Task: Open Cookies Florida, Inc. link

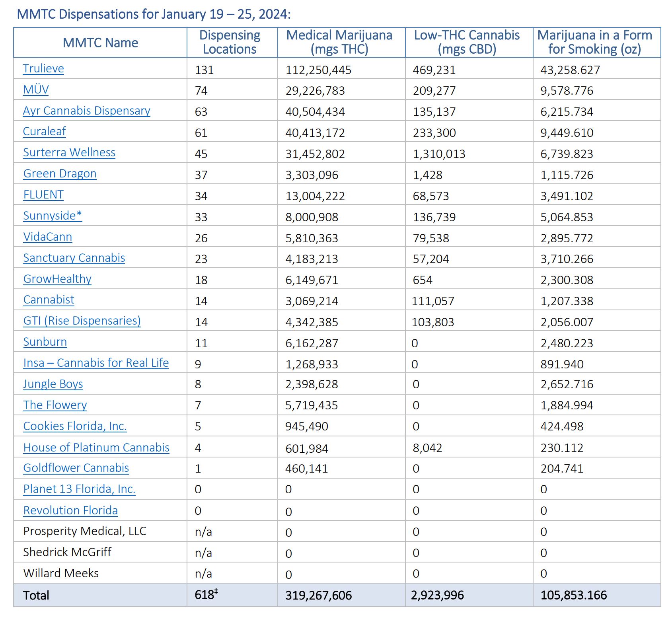Action: coord(75,426)
